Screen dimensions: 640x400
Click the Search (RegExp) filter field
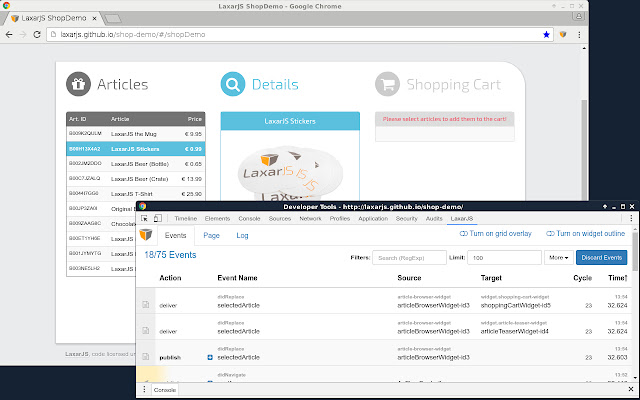click(409, 258)
